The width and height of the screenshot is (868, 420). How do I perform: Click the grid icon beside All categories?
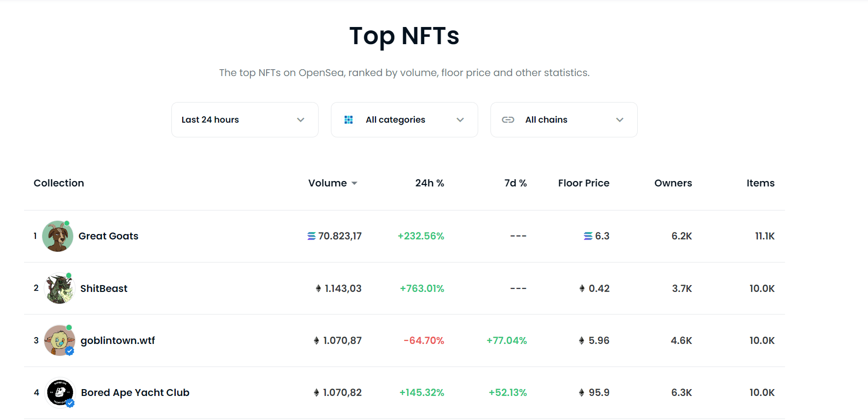click(x=349, y=120)
